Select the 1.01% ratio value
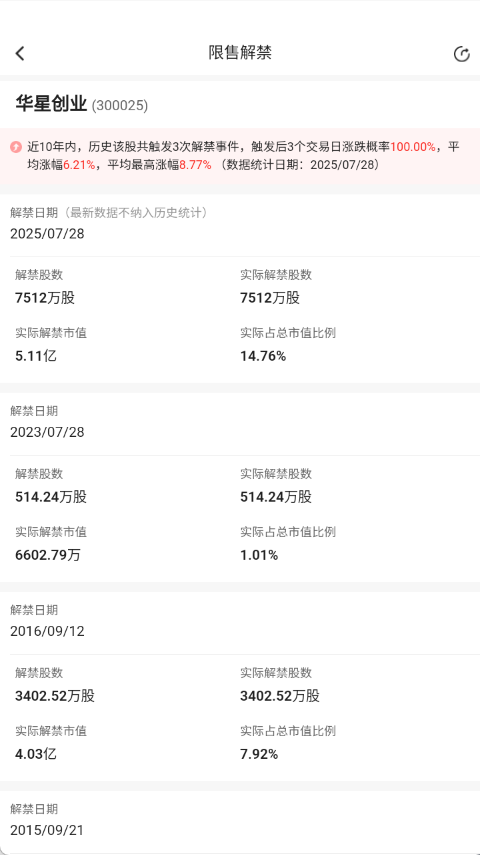This screenshot has width=480, height=855. (x=259, y=555)
